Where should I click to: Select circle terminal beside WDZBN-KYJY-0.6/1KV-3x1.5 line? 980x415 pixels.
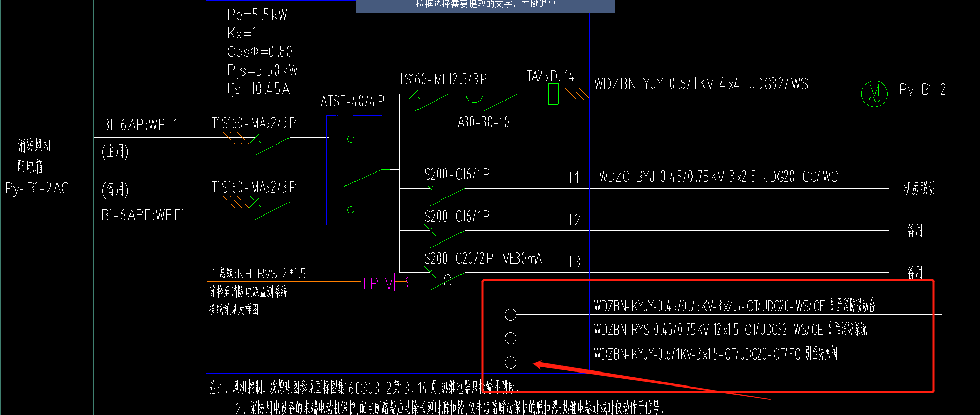click(510, 363)
